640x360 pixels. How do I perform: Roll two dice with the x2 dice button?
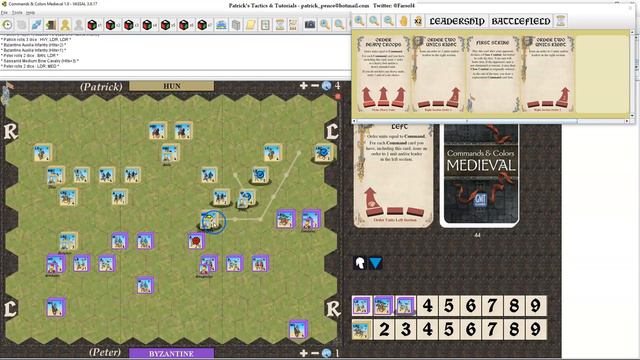click(112, 25)
